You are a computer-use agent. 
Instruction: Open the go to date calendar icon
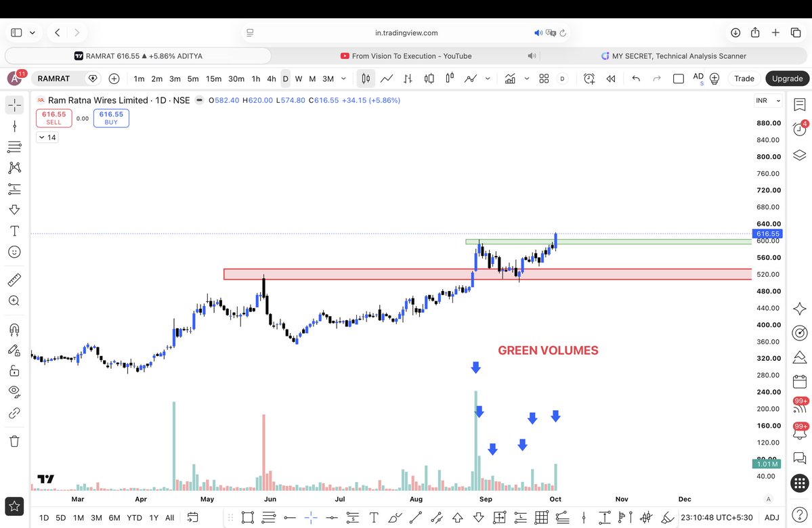192,517
